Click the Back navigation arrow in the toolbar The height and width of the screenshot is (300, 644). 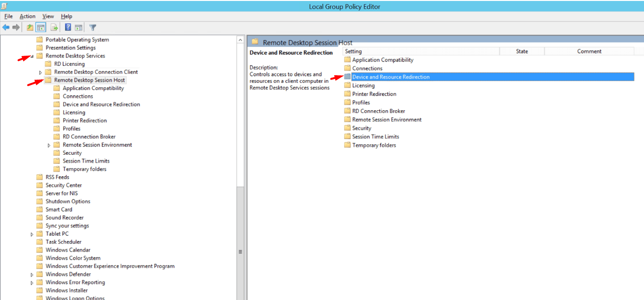tap(6, 27)
